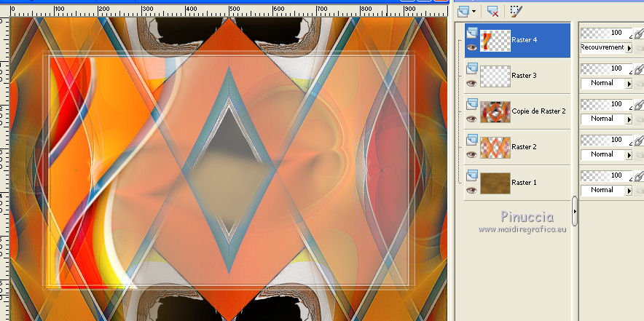The width and height of the screenshot is (644, 321).
Task: Toggle the link icon for Raster 3
Action: 639,69
